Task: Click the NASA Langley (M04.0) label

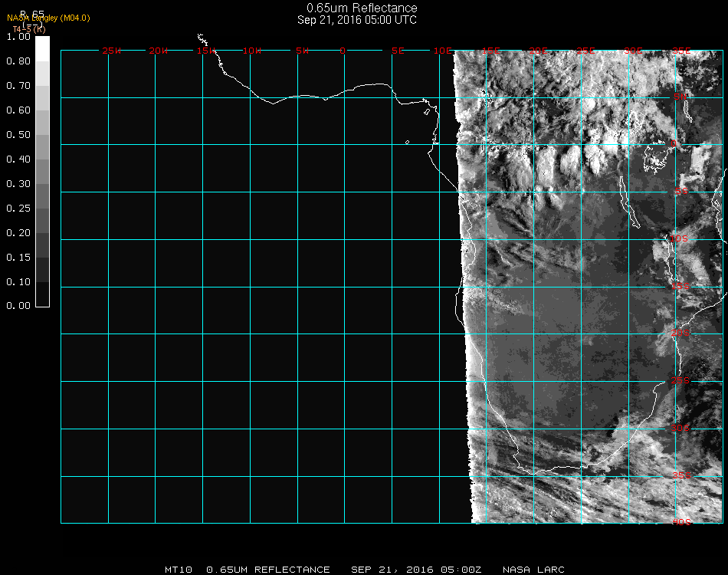Action: pos(48,18)
